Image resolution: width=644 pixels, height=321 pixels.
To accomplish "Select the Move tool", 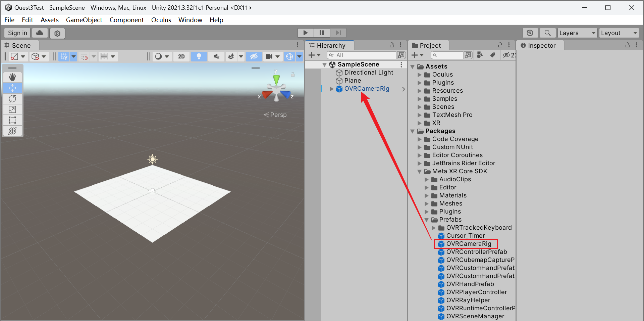I will point(12,88).
